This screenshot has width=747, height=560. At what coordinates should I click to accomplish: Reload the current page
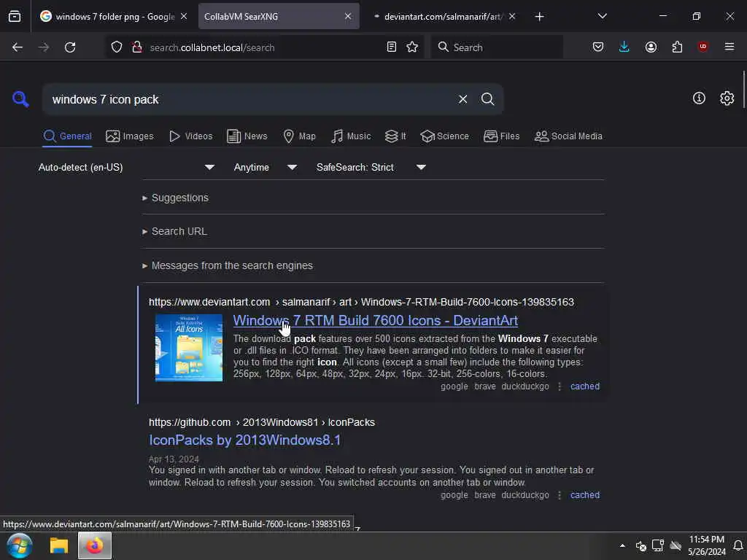click(x=70, y=47)
